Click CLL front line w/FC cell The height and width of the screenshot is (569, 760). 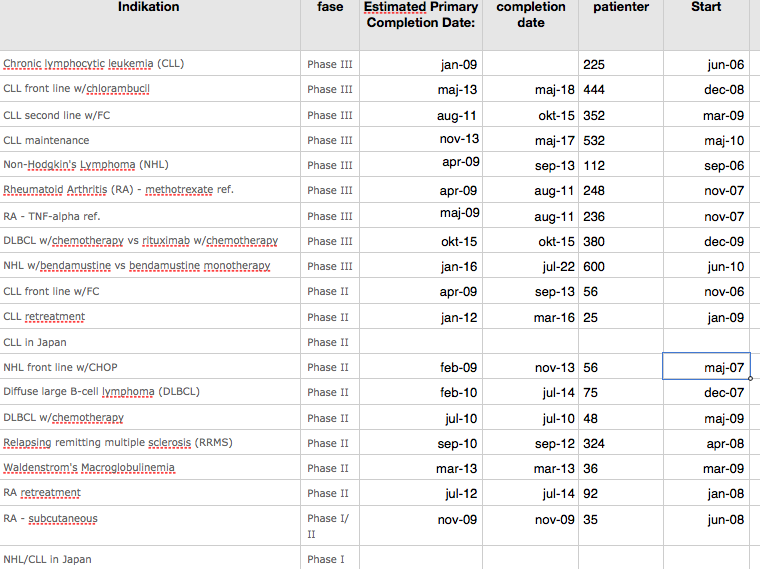[x=150, y=291]
